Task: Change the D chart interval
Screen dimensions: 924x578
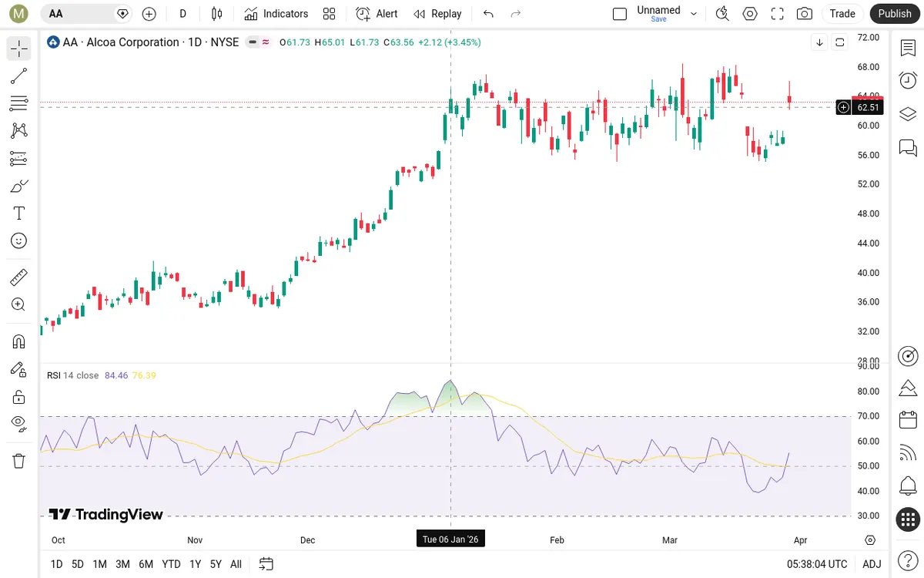Action: (183, 13)
